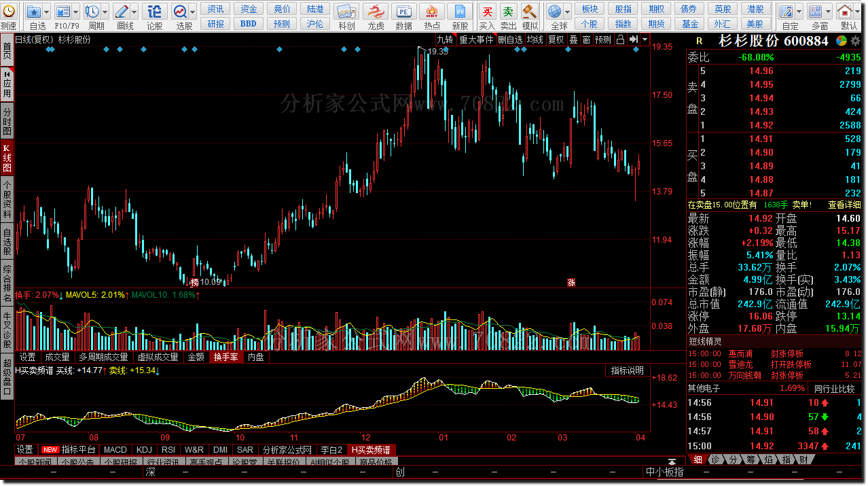
Task: Open the 科创 board chart icon
Action: [346, 12]
